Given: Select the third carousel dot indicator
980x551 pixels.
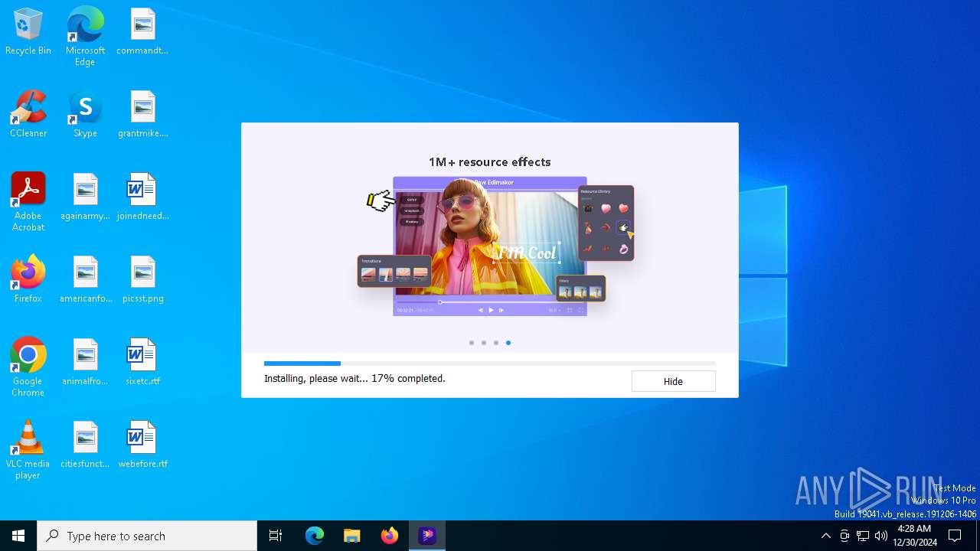Looking at the screenshot, I should (x=496, y=343).
